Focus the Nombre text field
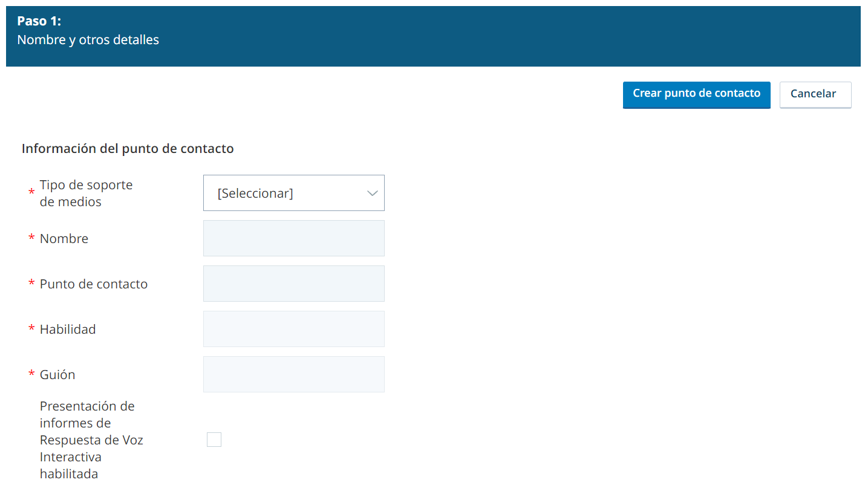This screenshot has width=868, height=494. pyautogui.click(x=293, y=238)
